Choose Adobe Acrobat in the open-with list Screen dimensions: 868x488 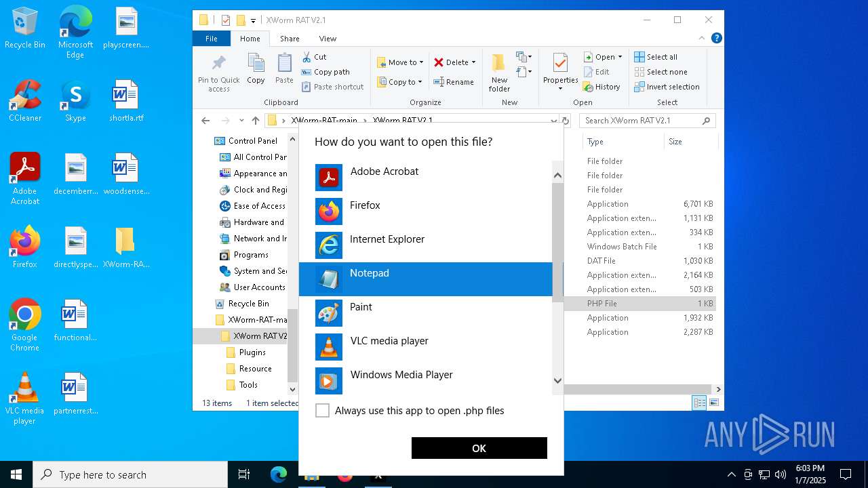pyautogui.click(x=426, y=178)
